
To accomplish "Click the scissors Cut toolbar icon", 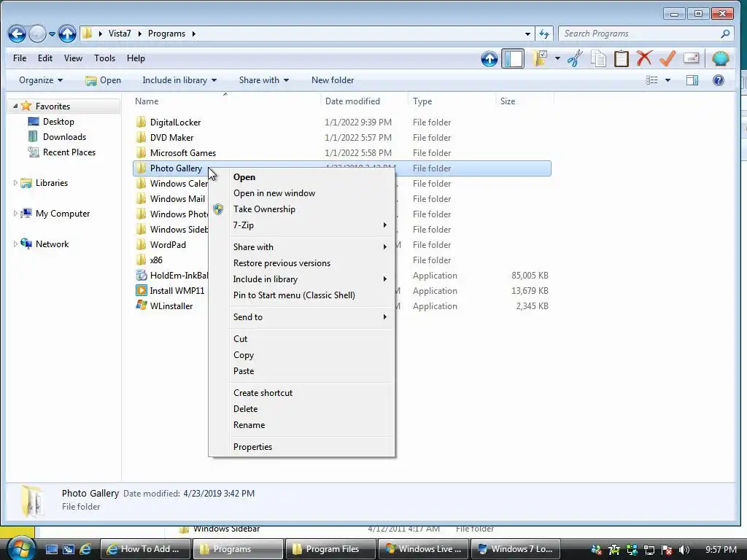I will pyautogui.click(x=575, y=58).
